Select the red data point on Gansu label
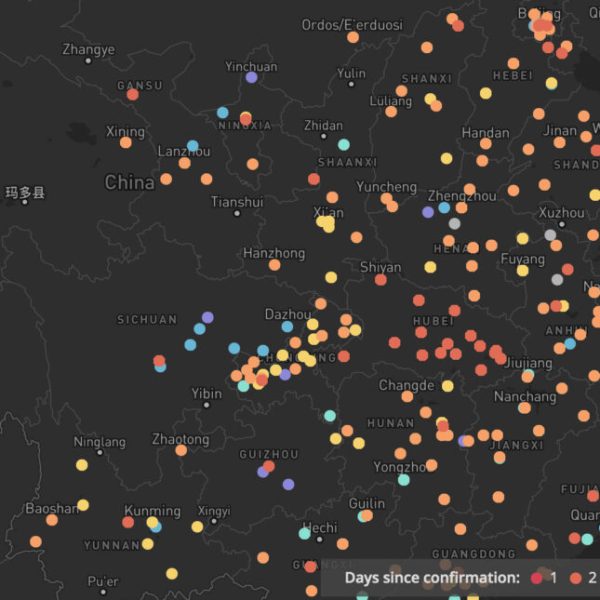600x600 pixels. tap(133, 94)
